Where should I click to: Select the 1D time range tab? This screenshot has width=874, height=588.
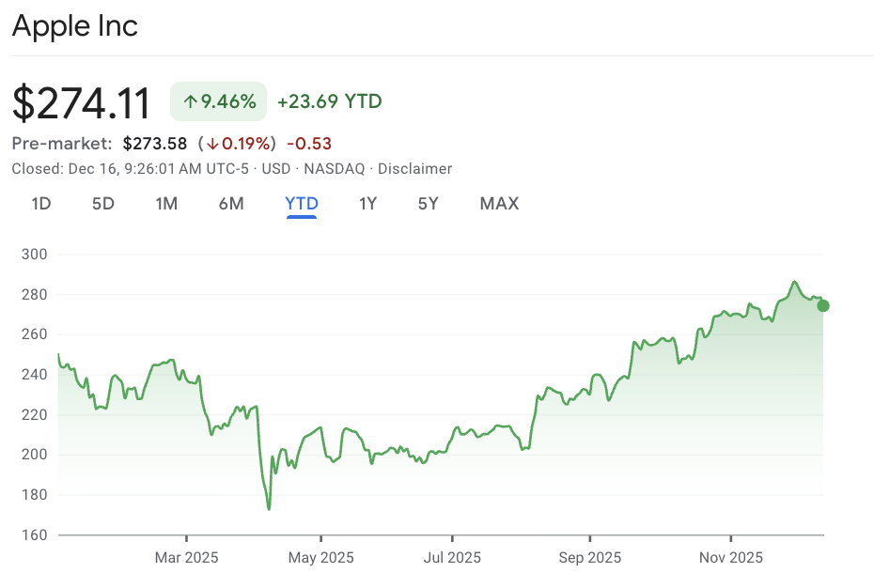(x=41, y=204)
